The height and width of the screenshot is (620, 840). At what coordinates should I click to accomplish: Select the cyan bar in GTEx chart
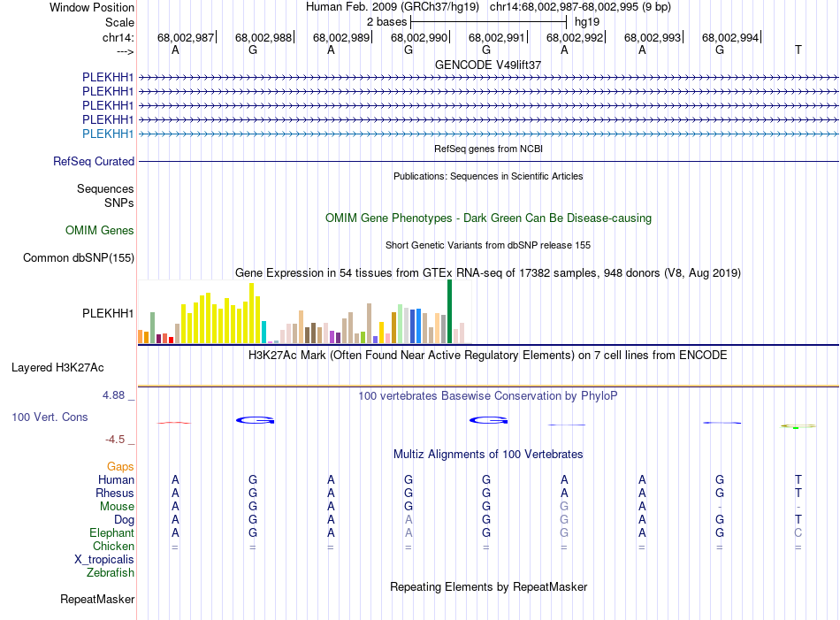264,332
